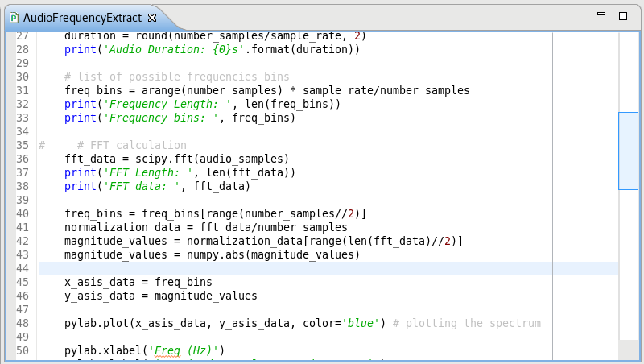The image size is (644, 364).
Task: Click 'x_asis_data' on line 45
Action: [100, 282]
